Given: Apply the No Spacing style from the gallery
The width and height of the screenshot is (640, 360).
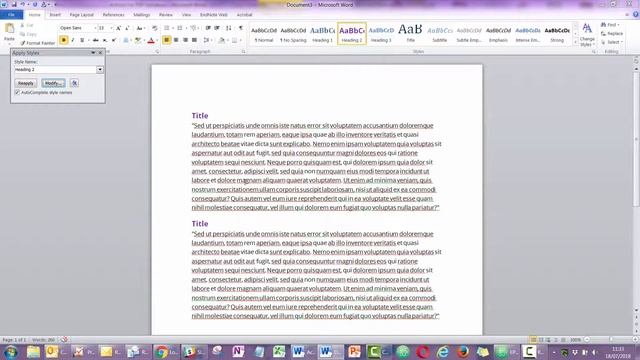Looking at the screenshot, I should (x=293, y=34).
